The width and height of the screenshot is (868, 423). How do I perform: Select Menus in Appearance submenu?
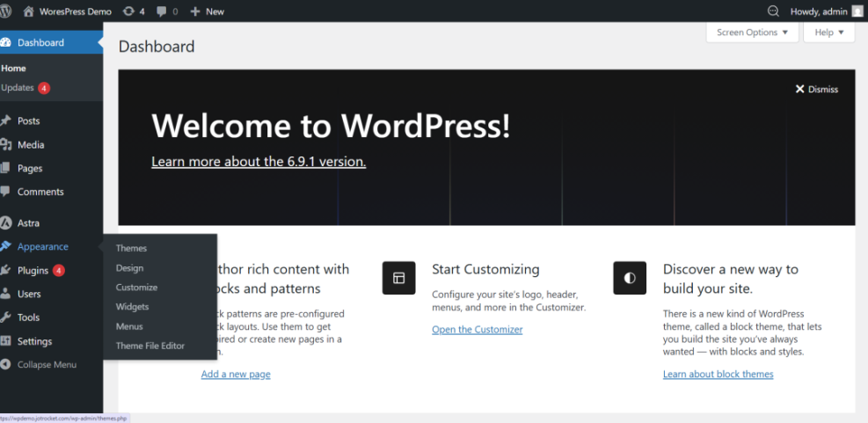click(129, 326)
